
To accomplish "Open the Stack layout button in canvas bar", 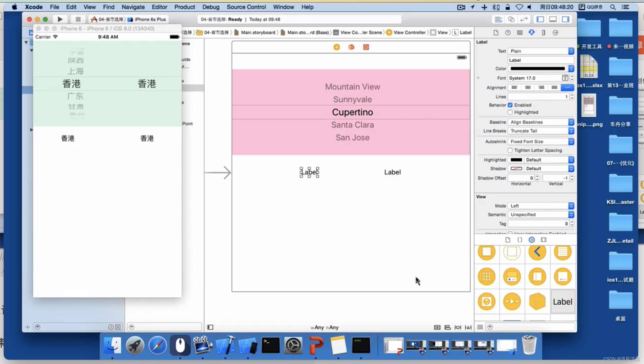I will (437, 327).
